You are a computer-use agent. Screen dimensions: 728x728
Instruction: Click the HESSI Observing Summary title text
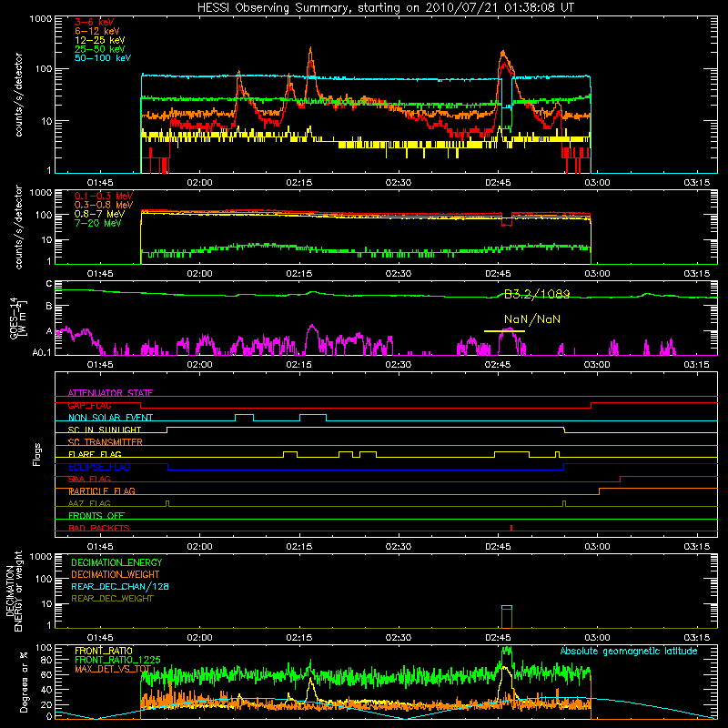point(385,7)
